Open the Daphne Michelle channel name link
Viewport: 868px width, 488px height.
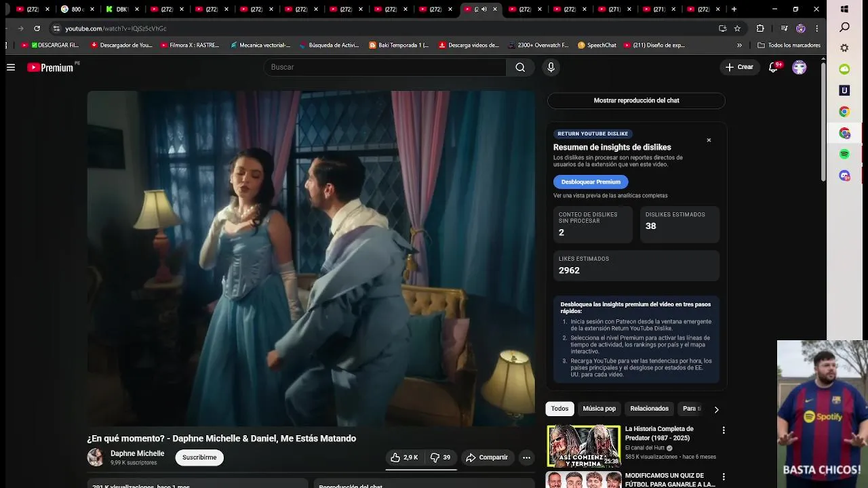(x=138, y=453)
